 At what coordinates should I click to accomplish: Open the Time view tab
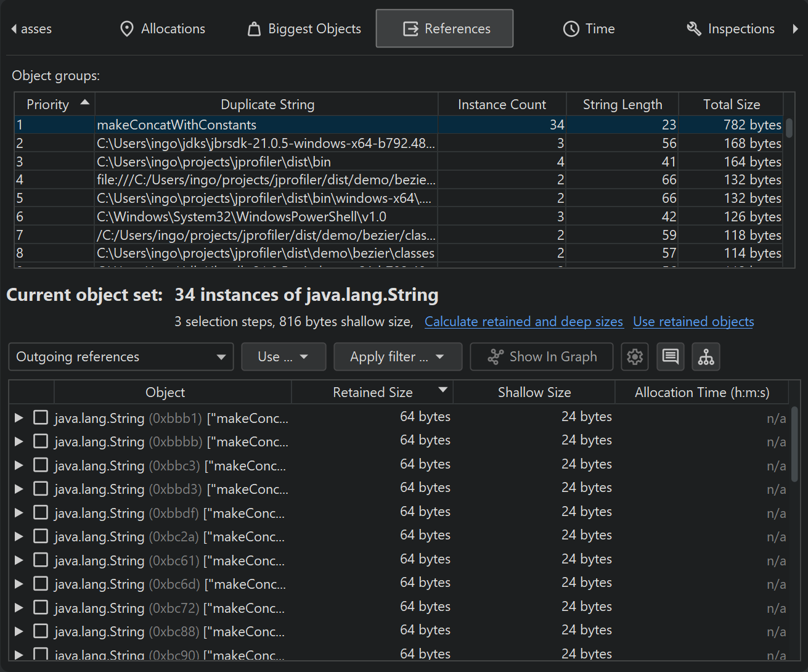pos(589,29)
